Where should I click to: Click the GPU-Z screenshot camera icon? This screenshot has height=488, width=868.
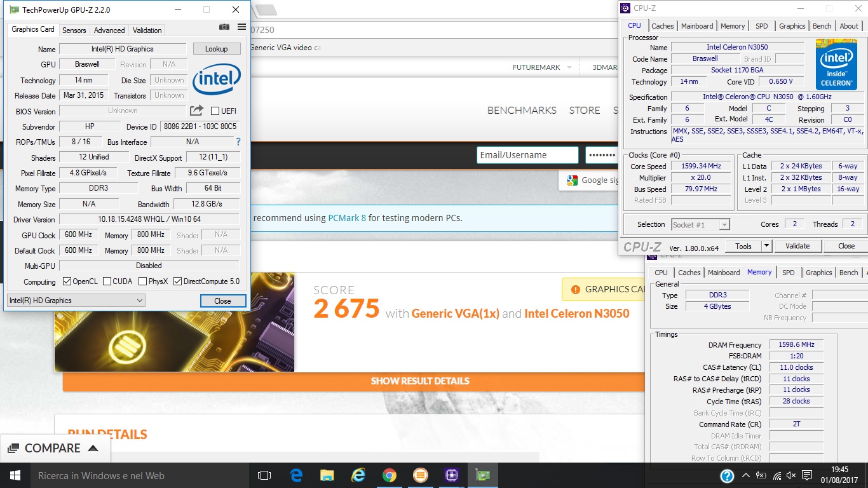pyautogui.click(x=224, y=27)
